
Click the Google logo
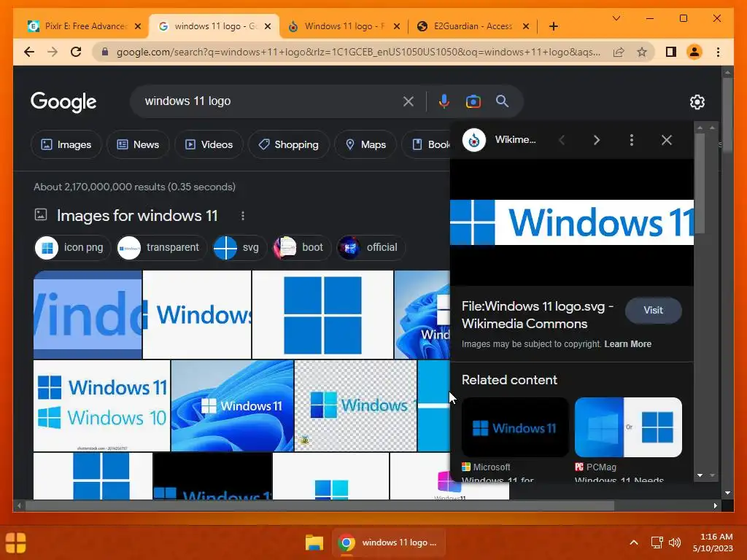[x=63, y=102]
